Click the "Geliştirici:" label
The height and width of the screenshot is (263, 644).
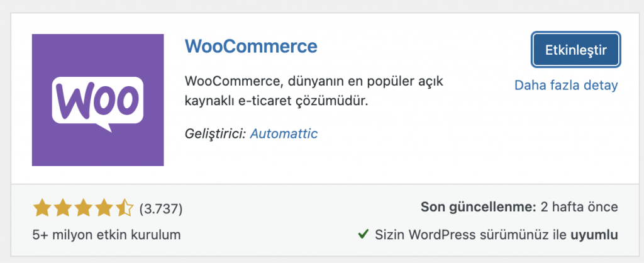click(216, 133)
